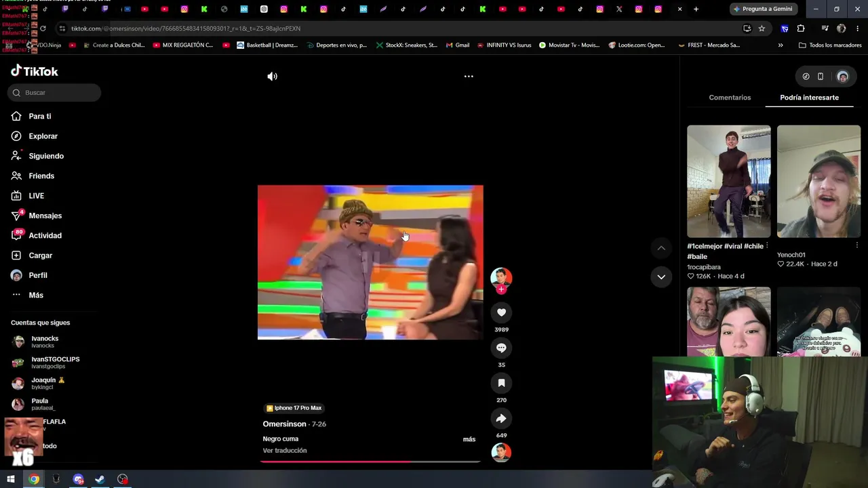This screenshot has width=868, height=488.
Task: Bookmark this page with the star icon
Action: 762,28
